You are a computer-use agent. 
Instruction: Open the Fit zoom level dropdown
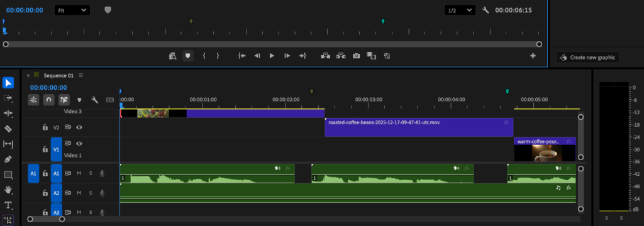tap(72, 10)
